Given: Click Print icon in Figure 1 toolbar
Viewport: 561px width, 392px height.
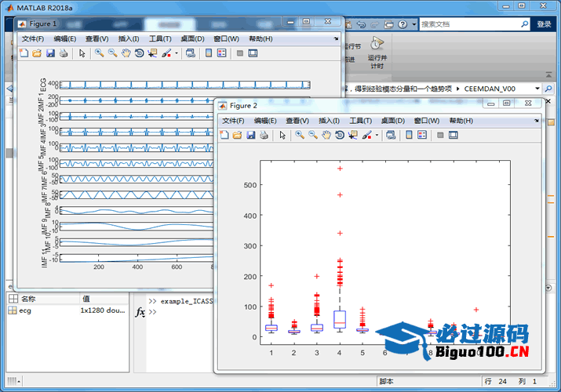Looking at the screenshot, I should tap(64, 53).
